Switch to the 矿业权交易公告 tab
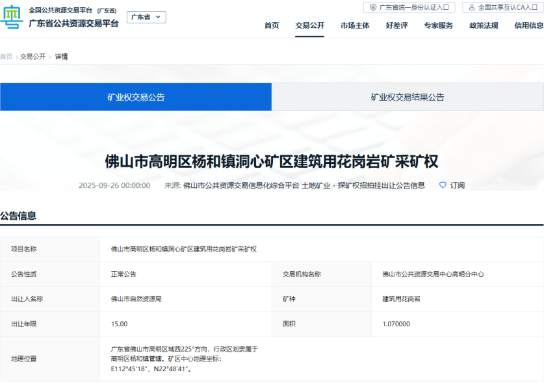The height and width of the screenshot is (392, 544). pyautogui.click(x=136, y=98)
